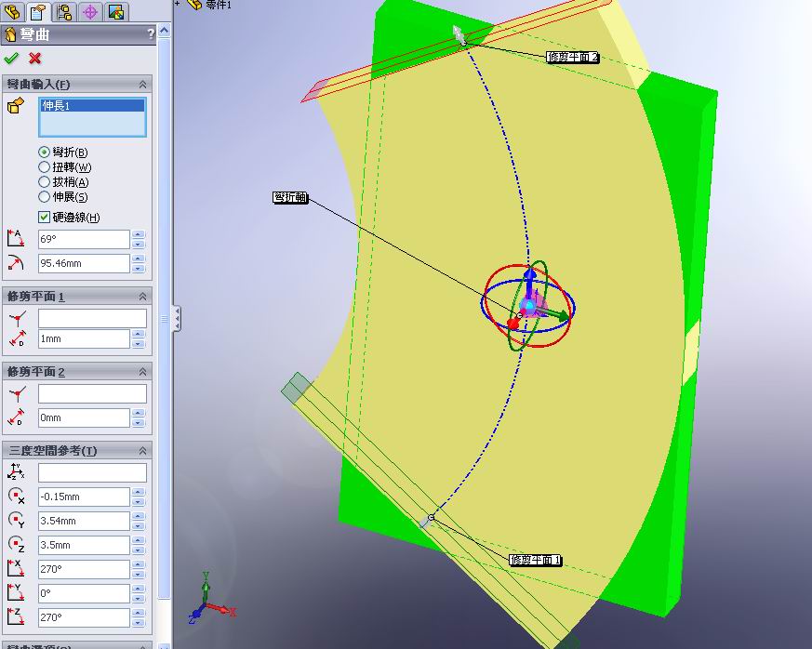This screenshot has width=812, height=649.
Task: Expand the 零件1 flyout tree node
Action: (177, 4)
